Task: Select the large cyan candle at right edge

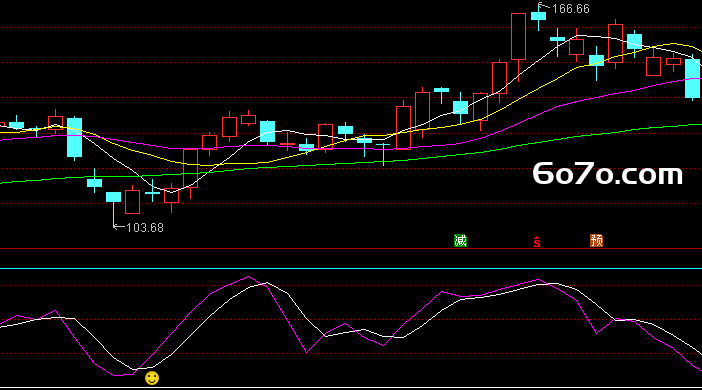Action: pyautogui.click(x=693, y=78)
